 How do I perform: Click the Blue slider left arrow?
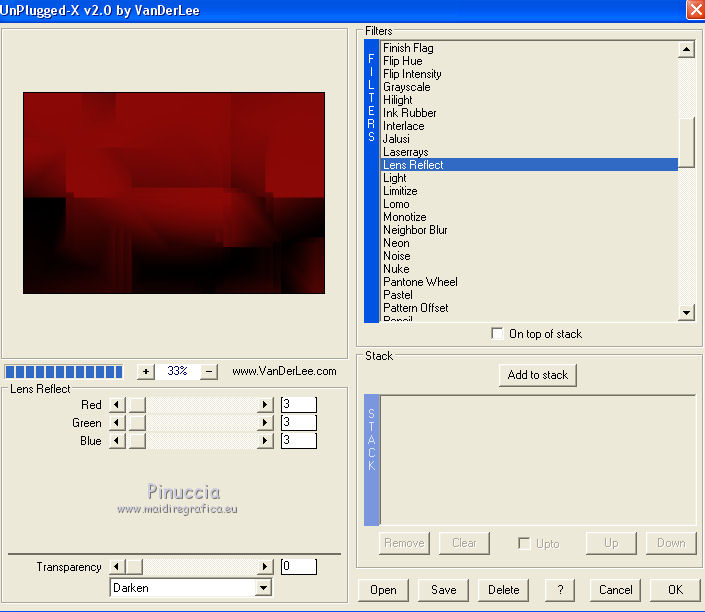coord(117,441)
